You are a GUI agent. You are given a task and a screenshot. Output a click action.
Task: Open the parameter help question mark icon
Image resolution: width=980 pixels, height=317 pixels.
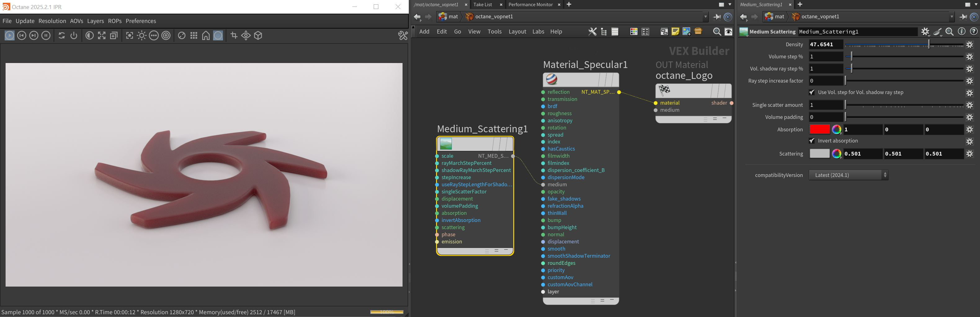[973, 32]
